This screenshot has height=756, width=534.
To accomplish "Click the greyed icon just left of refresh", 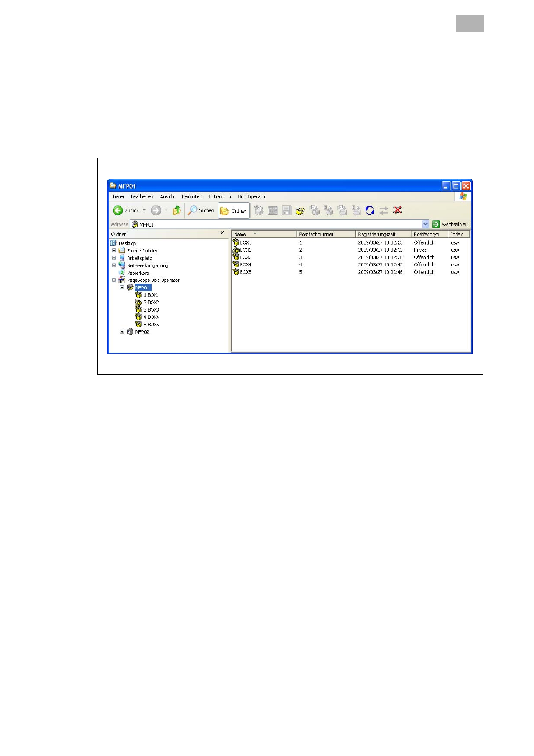I will click(356, 210).
